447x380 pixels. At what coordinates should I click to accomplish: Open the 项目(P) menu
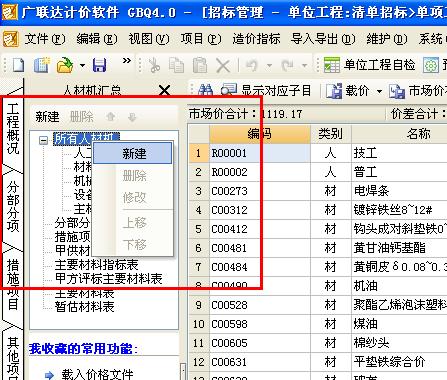tap(201, 39)
